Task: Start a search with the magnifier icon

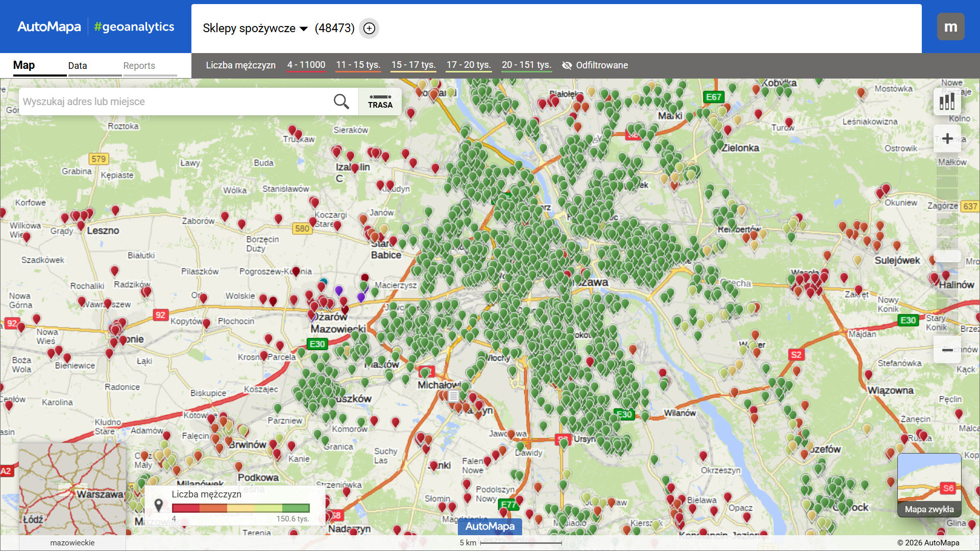Action: 341,101
